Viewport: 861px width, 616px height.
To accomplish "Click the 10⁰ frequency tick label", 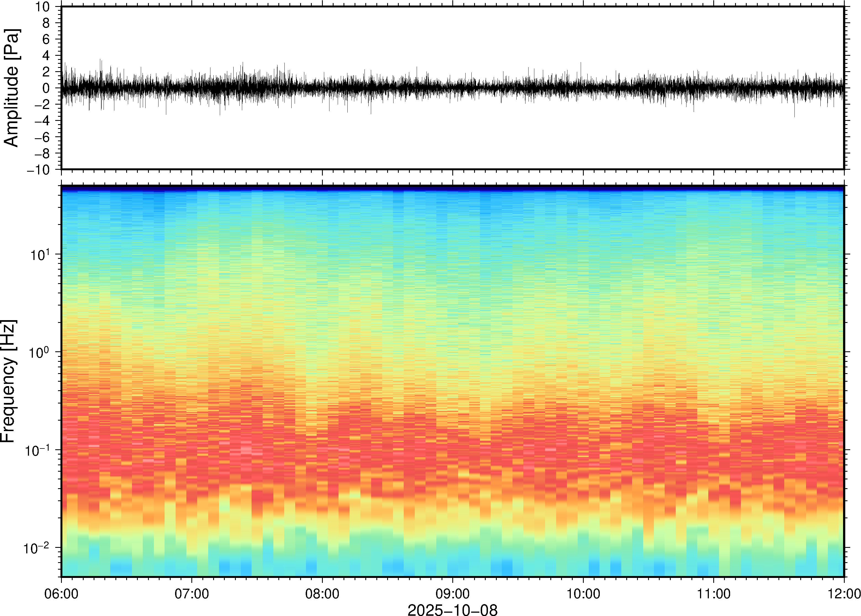I will (x=40, y=352).
